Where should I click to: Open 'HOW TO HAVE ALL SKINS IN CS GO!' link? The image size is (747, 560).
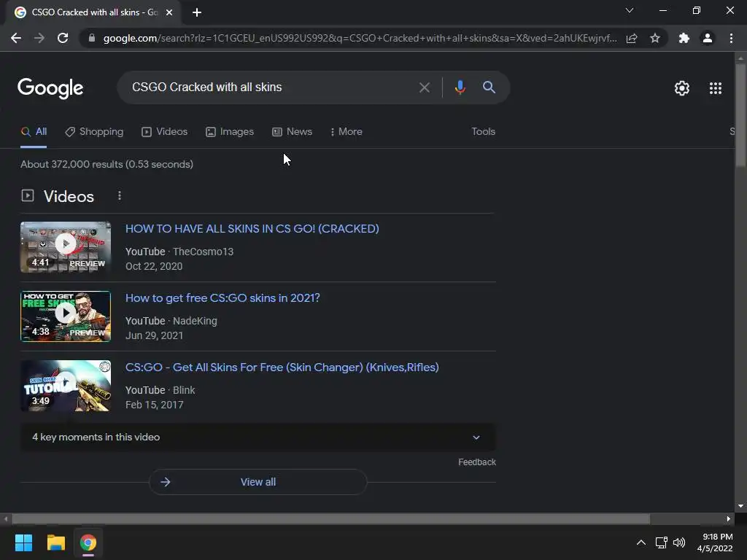coord(252,229)
